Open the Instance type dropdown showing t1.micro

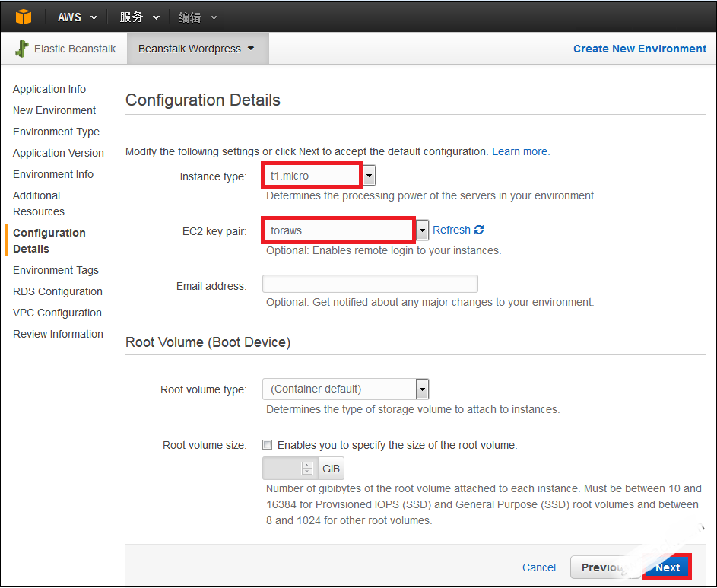pos(319,176)
